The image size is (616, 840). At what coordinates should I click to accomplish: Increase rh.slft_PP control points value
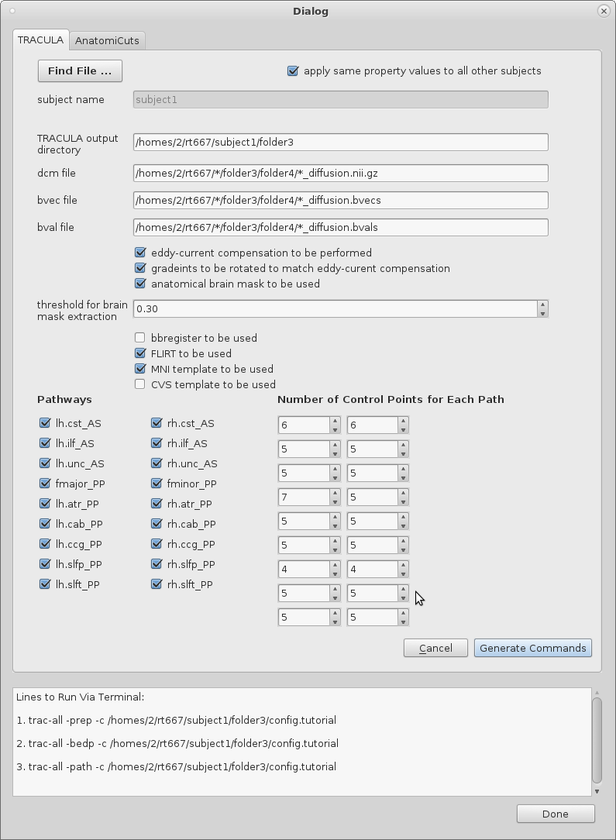point(403,613)
